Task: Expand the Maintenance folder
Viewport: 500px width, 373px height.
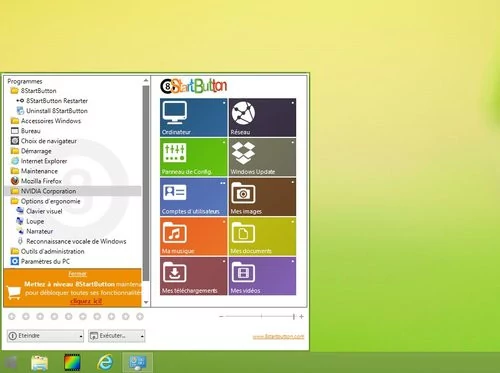Action: click(x=34, y=171)
